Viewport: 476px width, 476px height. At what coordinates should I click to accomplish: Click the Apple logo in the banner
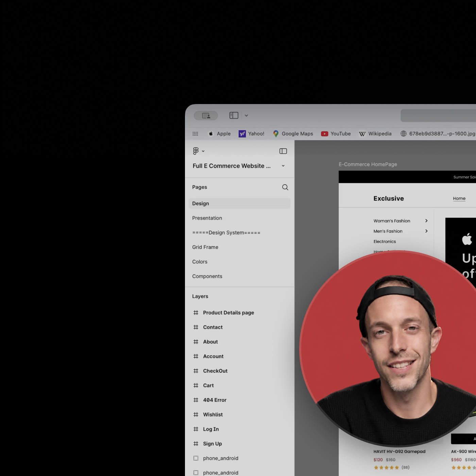pyautogui.click(x=467, y=239)
